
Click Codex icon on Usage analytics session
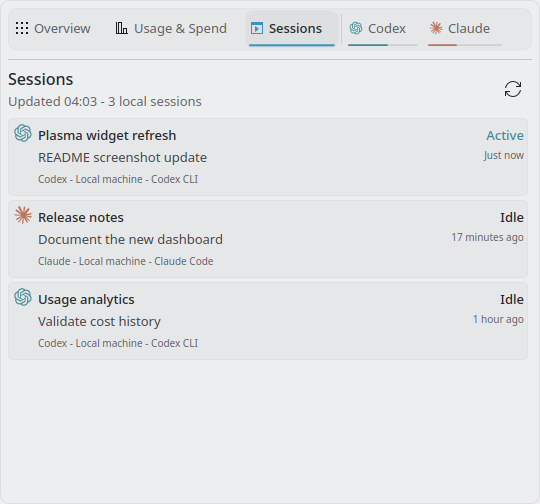coord(23,297)
